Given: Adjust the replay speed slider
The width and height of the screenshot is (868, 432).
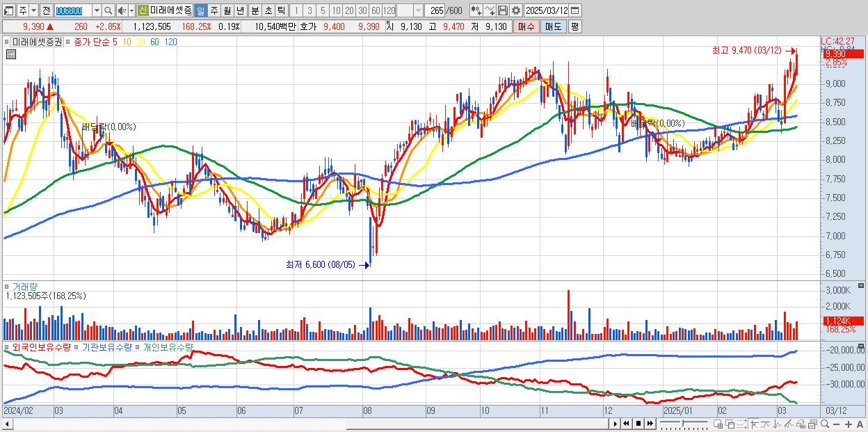Looking at the screenshot, I should pos(684,424).
